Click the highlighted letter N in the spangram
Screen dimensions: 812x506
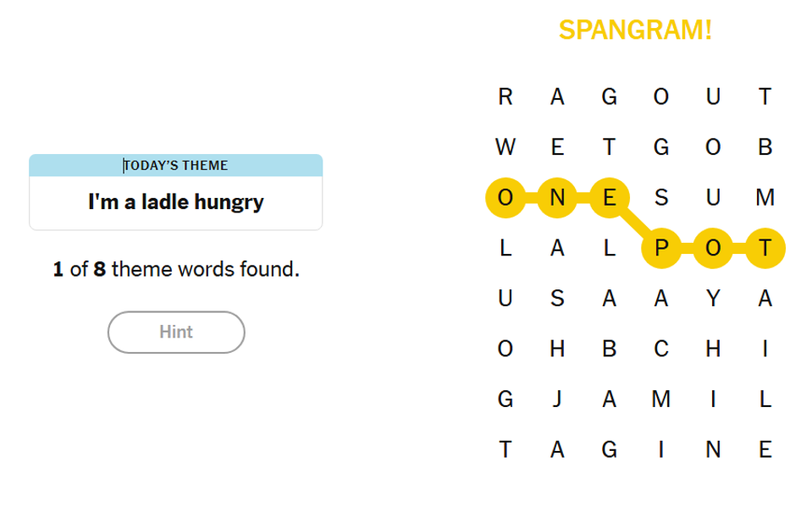pos(557,198)
